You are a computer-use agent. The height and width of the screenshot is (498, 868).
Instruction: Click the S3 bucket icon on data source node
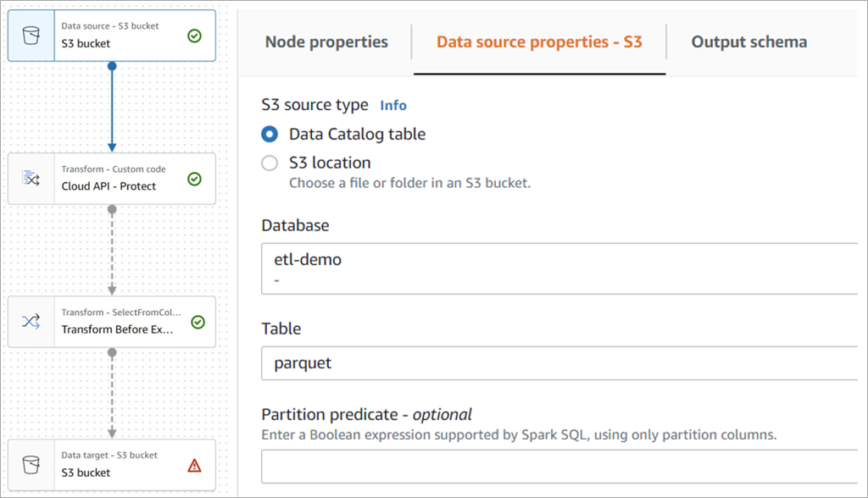click(31, 36)
